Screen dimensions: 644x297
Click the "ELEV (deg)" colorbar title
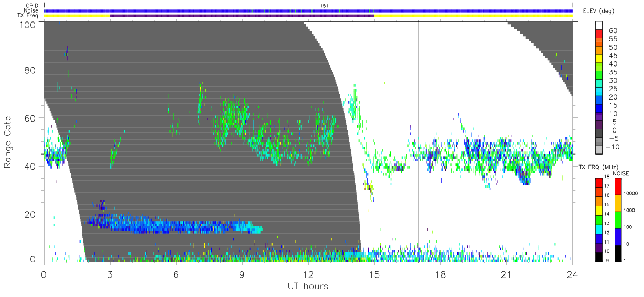point(598,11)
